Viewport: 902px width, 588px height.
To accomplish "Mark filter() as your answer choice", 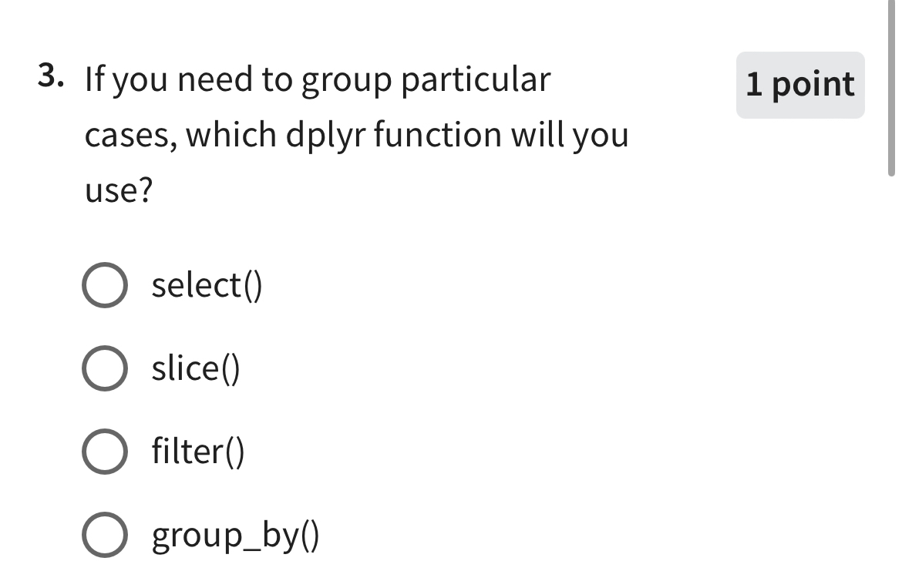I will (x=105, y=453).
